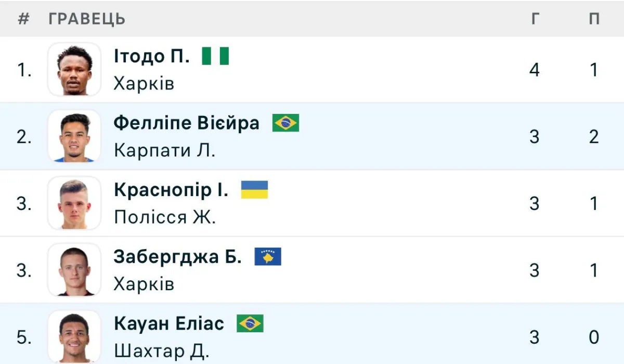Viewport: 624px width, 364px height.
Task: Sort by the Г goals column header
Action: pyautogui.click(x=535, y=19)
